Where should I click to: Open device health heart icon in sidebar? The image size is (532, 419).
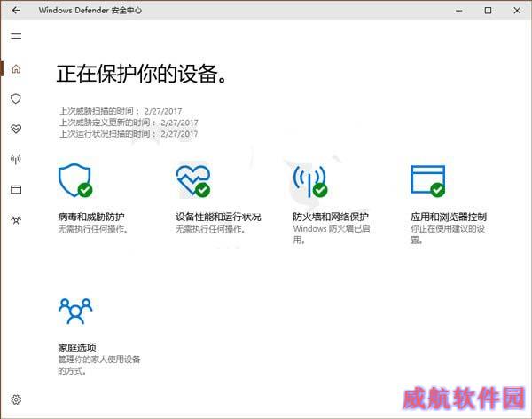tap(16, 129)
